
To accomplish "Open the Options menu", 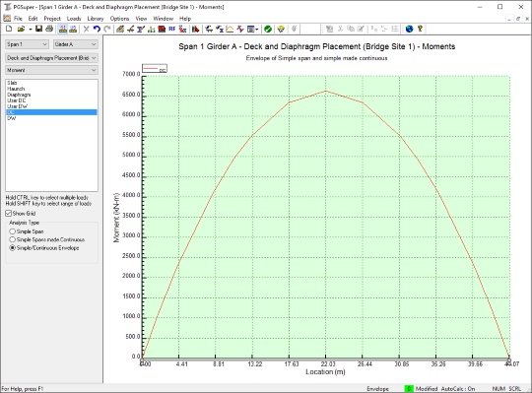I will click(x=119, y=19).
